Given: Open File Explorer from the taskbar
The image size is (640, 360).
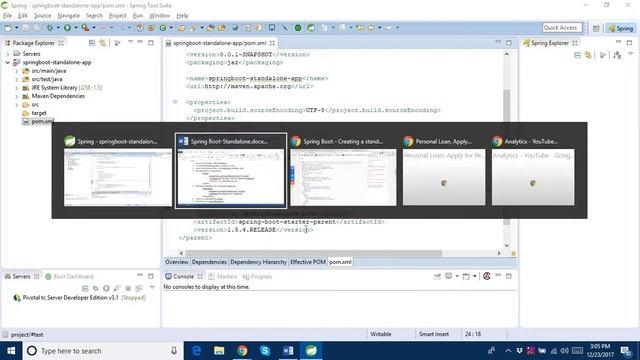Looking at the screenshot, I should click(219, 351).
